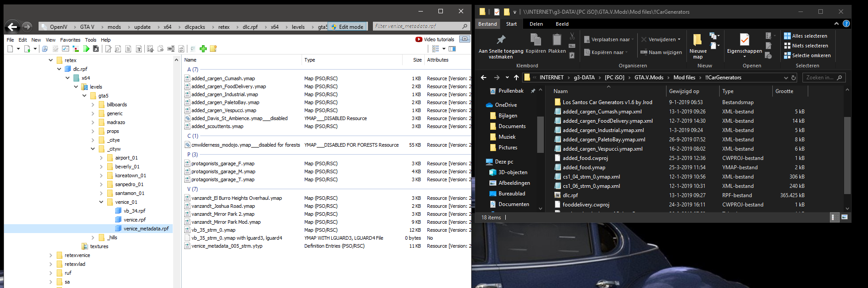
Task: Click the rename text-cursor icon in OpenIV toolbar
Action: 171,49
